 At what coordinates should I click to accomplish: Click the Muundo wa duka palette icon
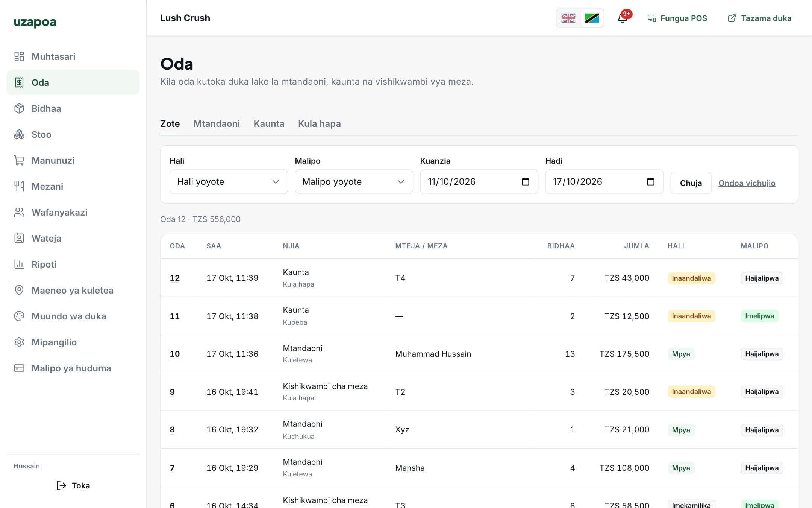click(x=19, y=316)
